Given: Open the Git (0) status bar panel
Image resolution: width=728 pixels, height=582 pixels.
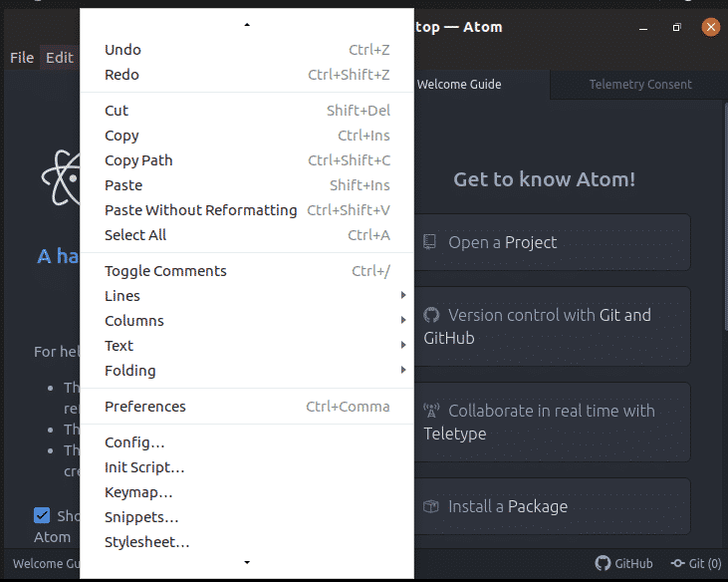Looking at the screenshot, I should click(696, 563).
